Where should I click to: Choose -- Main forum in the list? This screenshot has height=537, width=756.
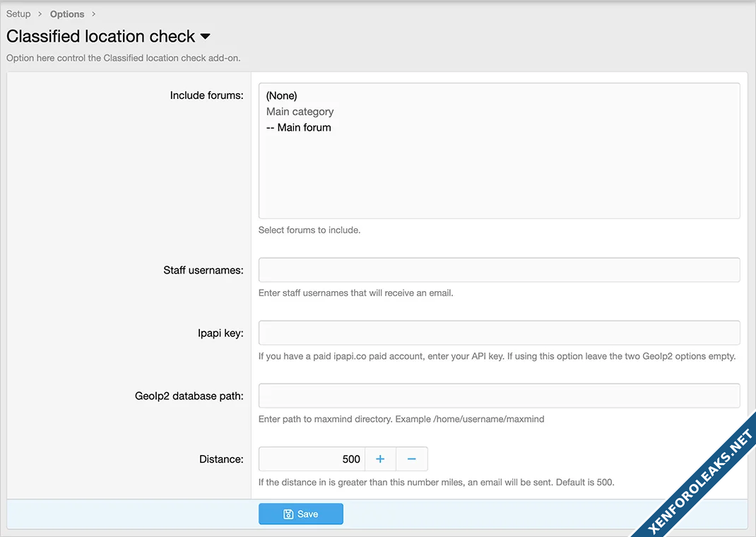[299, 128]
